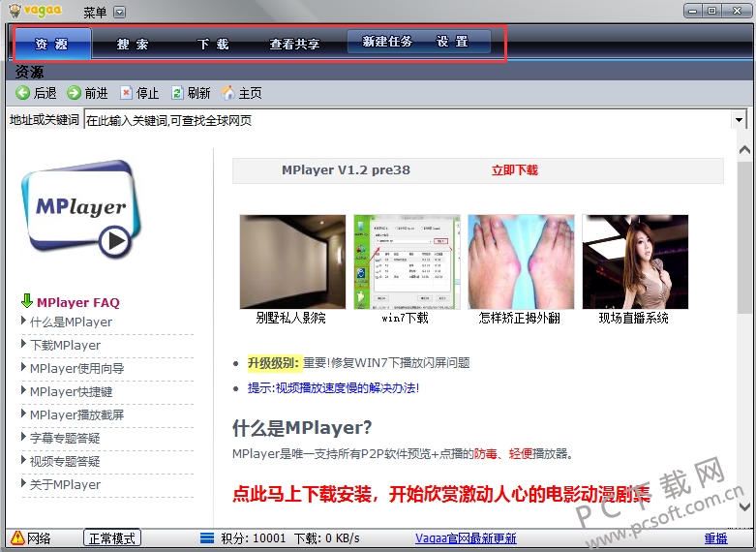756x552 pixels.
Task: Click the vertical scrollbar thumb
Action: coord(744,237)
